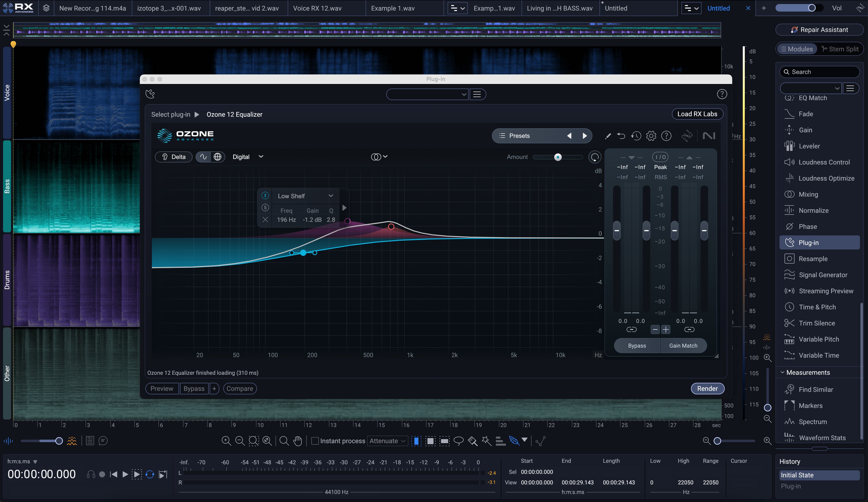Screen dimensions: 868x502
Task: Switch to the Stem Split tab
Action: tap(840, 49)
